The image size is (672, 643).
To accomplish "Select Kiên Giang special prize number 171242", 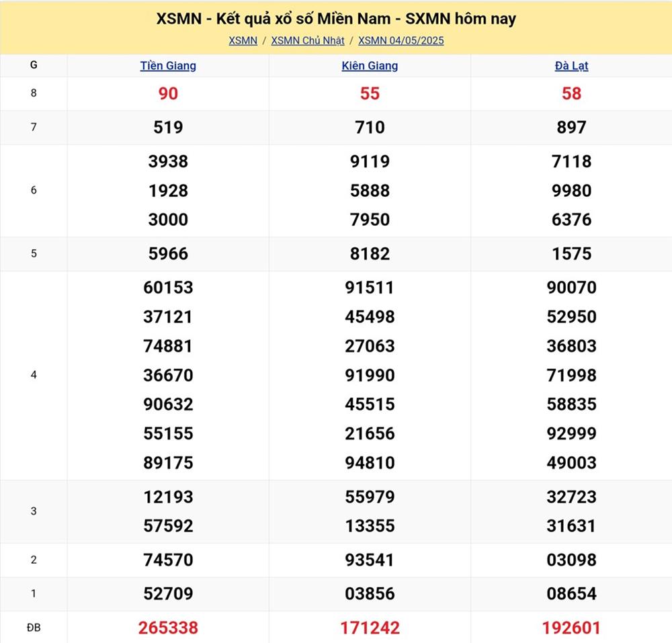I will click(x=370, y=628).
